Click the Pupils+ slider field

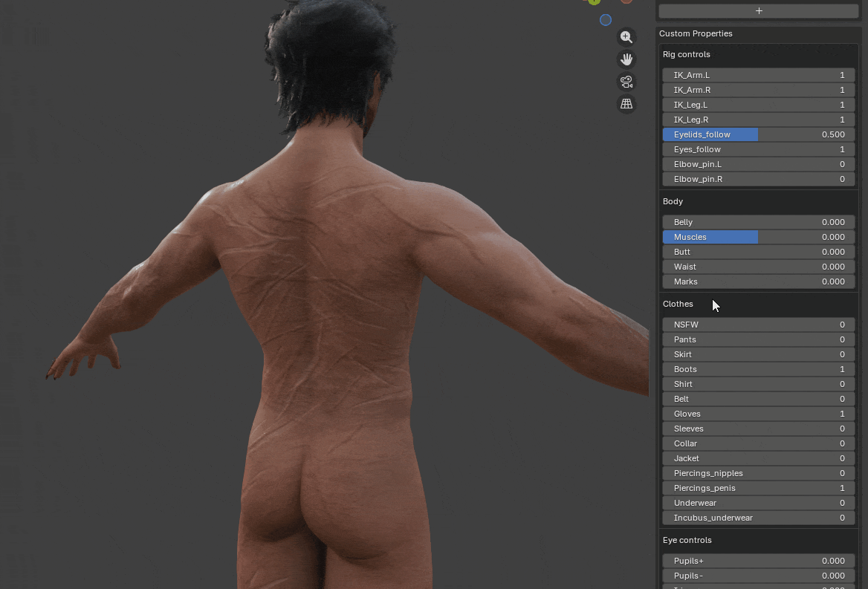coord(759,562)
